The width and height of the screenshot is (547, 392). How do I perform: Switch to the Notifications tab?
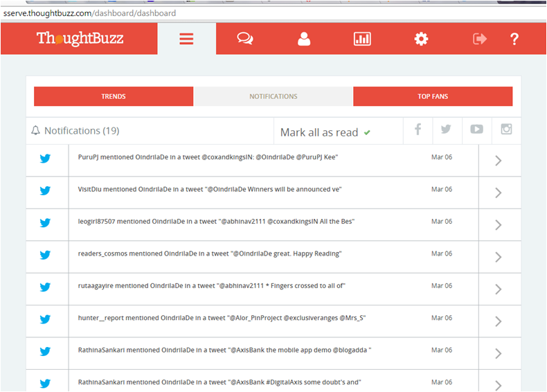click(x=273, y=96)
